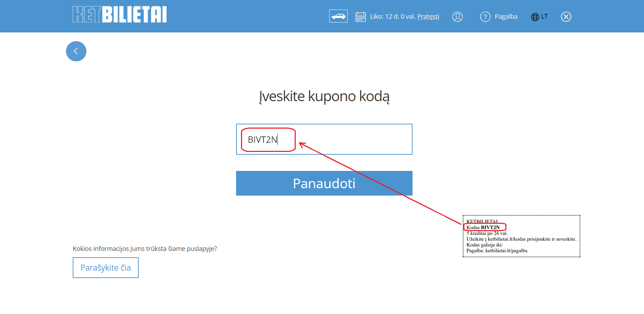Open the LT language selector

pos(544,17)
